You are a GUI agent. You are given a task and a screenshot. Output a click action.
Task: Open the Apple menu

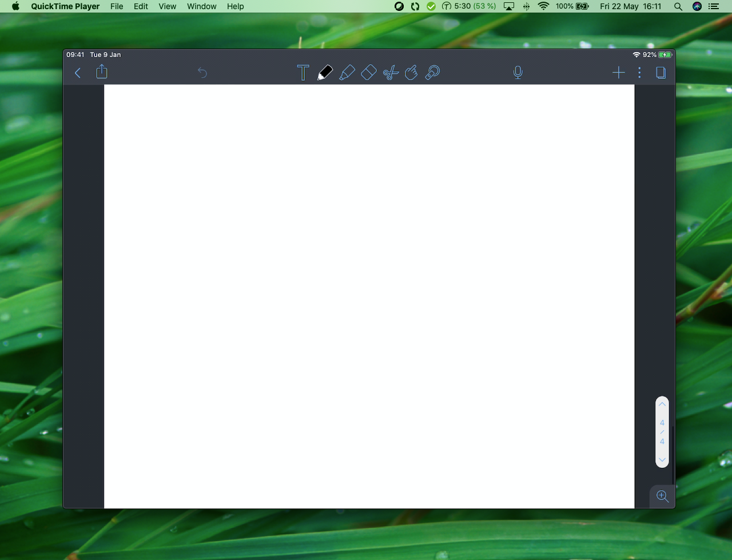pyautogui.click(x=15, y=6)
